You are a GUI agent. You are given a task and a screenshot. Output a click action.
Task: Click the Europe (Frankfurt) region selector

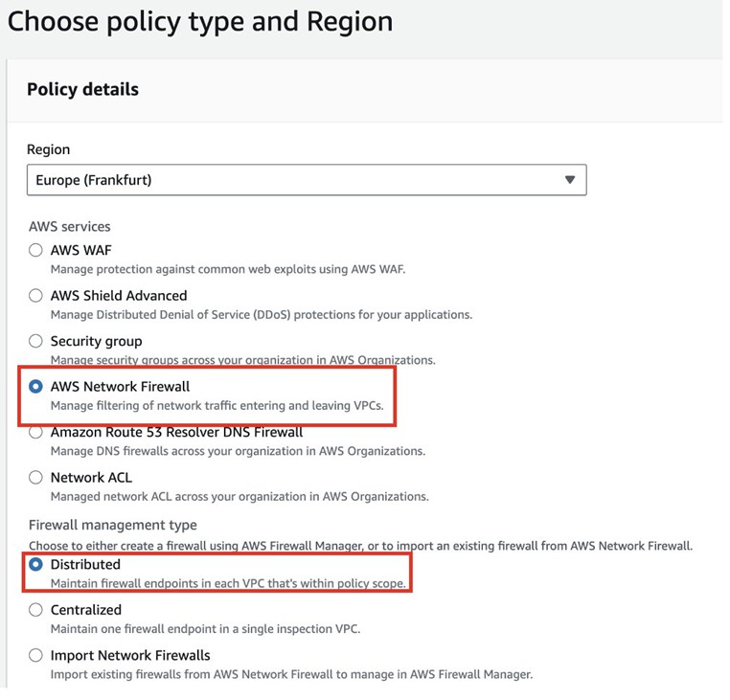click(x=287, y=179)
